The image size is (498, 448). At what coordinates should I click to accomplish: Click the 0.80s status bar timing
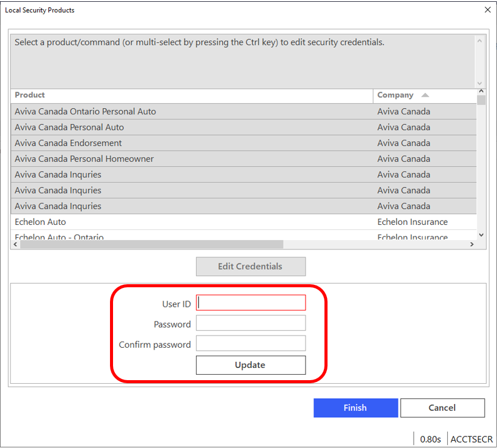click(430, 439)
